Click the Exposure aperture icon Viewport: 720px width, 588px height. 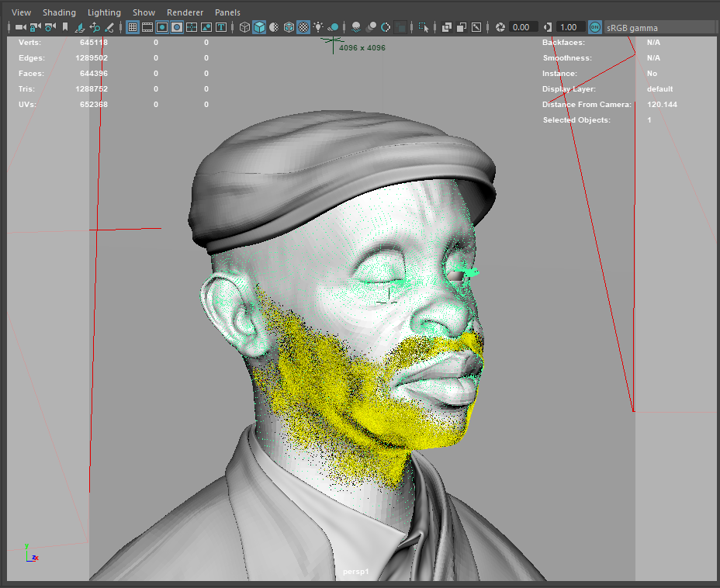click(500, 28)
